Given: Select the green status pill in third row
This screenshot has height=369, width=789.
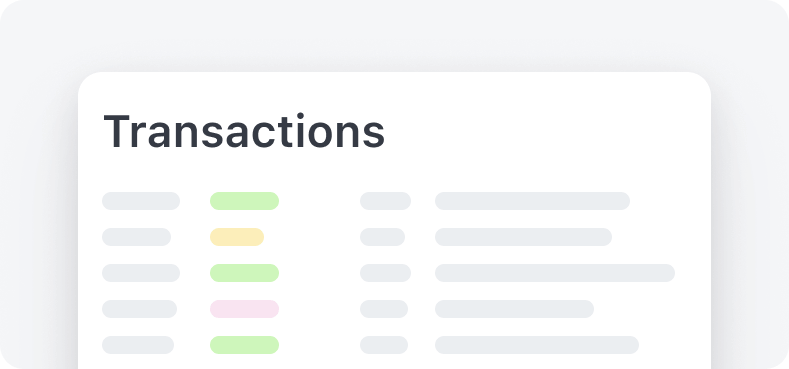Looking at the screenshot, I should [244, 273].
